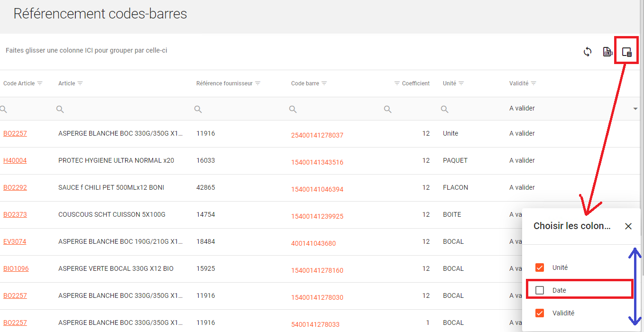Sort by the Article column header
The image size is (644, 332).
tap(66, 83)
